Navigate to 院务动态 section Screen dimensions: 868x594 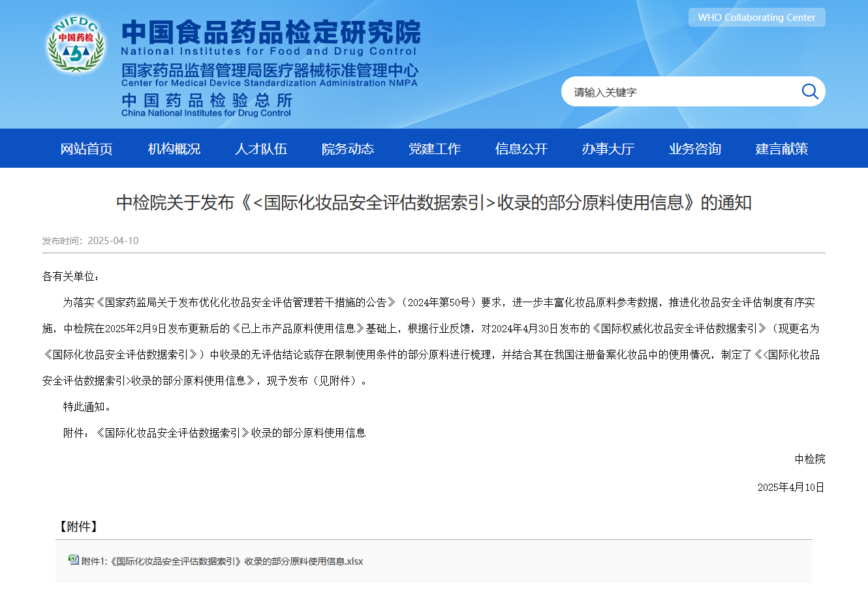coord(347,149)
